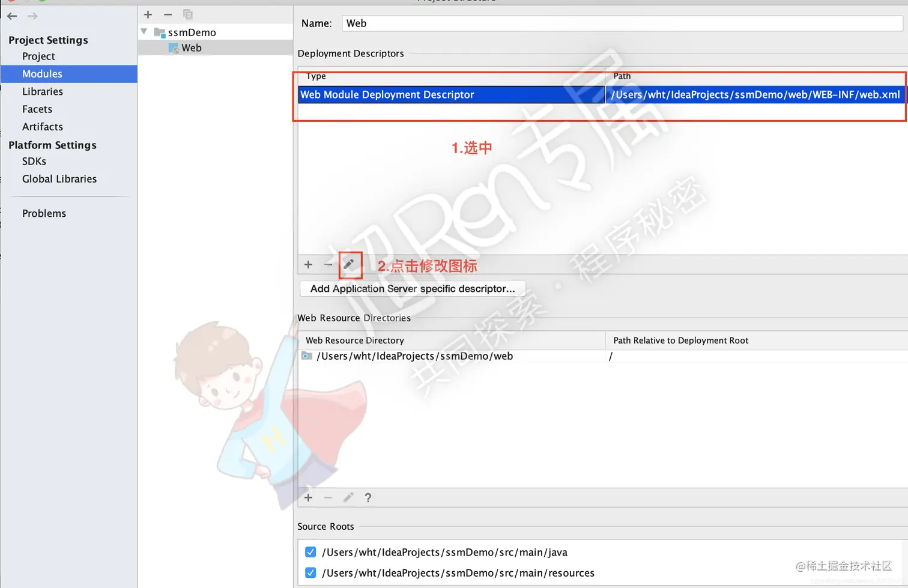Add a deployment descriptor with plus icon

(309, 265)
